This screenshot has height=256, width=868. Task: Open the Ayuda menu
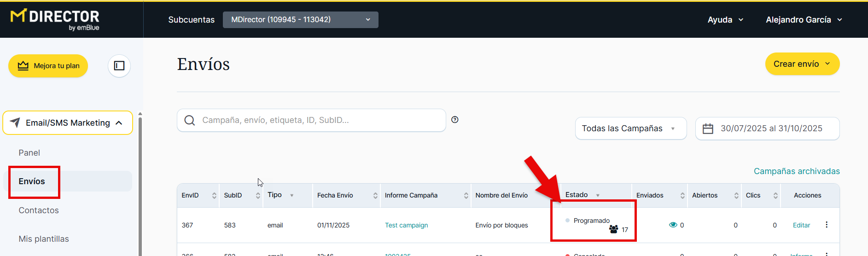[725, 20]
